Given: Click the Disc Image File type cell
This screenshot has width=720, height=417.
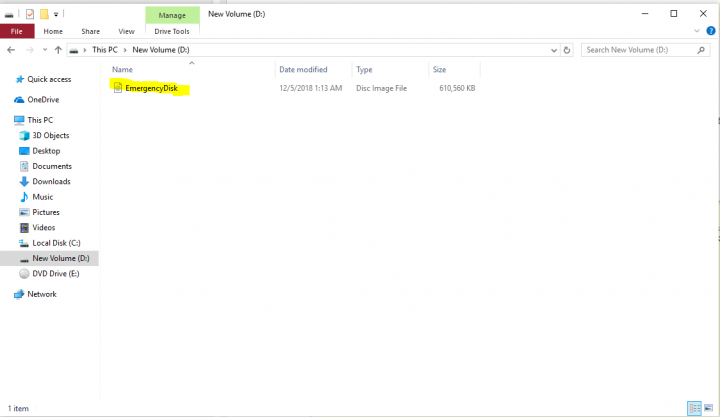Looking at the screenshot, I should pyautogui.click(x=382, y=88).
